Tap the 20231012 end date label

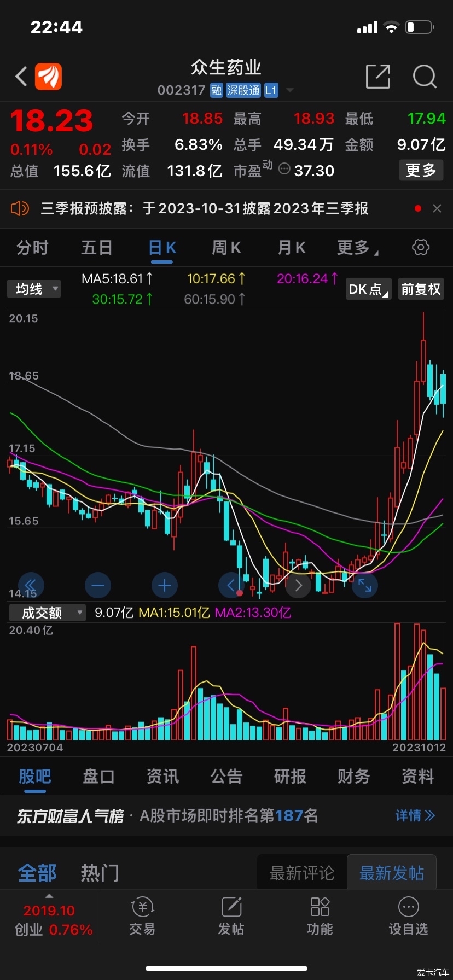[419, 747]
